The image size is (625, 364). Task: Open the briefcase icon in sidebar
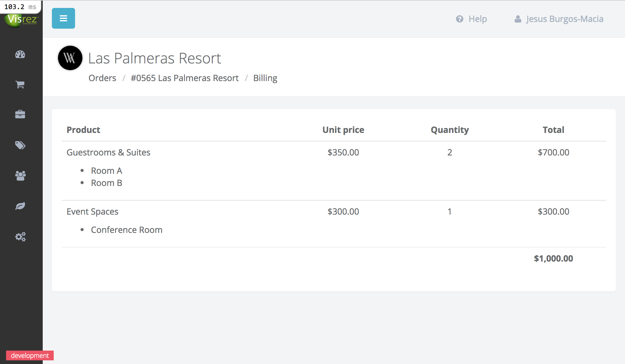pos(20,114)
